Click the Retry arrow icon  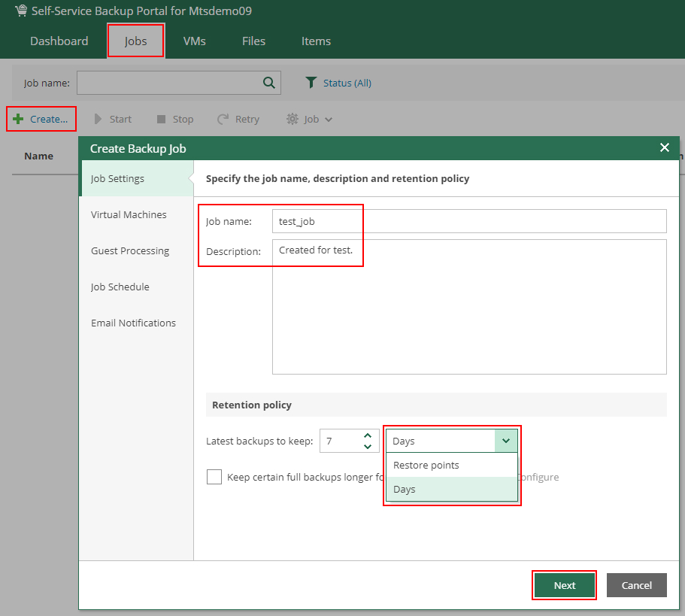click(x=223, y=119)
